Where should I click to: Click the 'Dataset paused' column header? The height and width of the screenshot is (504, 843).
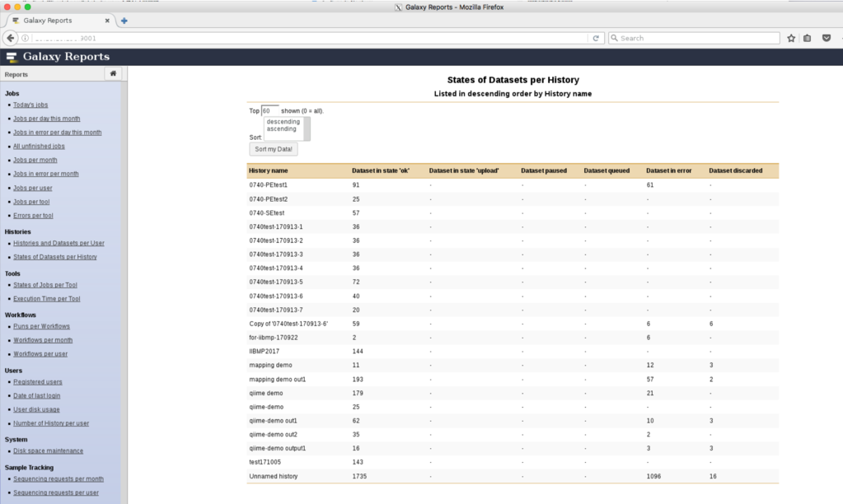click(544, 170)
